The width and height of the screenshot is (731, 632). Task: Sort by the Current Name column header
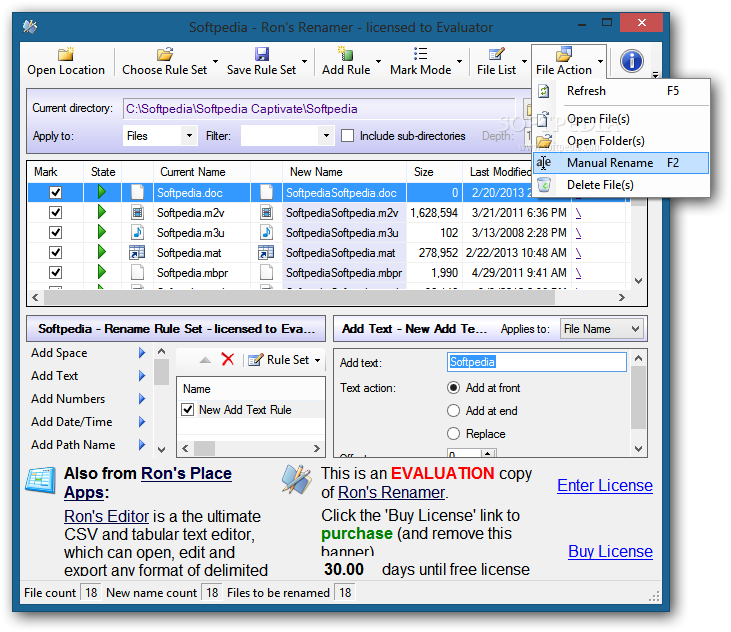click(193, 172)
